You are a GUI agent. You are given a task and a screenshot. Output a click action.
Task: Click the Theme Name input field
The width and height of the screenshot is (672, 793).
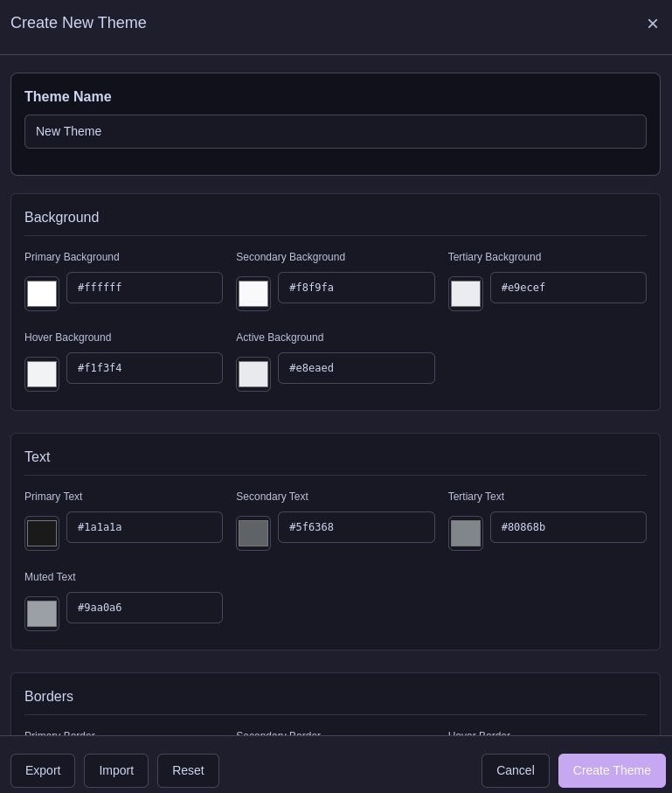pyautogui.click(x=336, y=131)
